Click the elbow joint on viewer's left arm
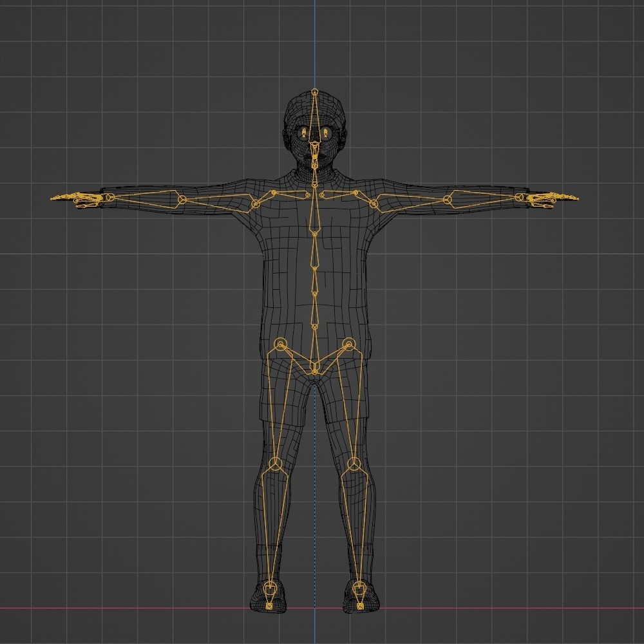Screen dimensions: 644x644 click(182, 200)
